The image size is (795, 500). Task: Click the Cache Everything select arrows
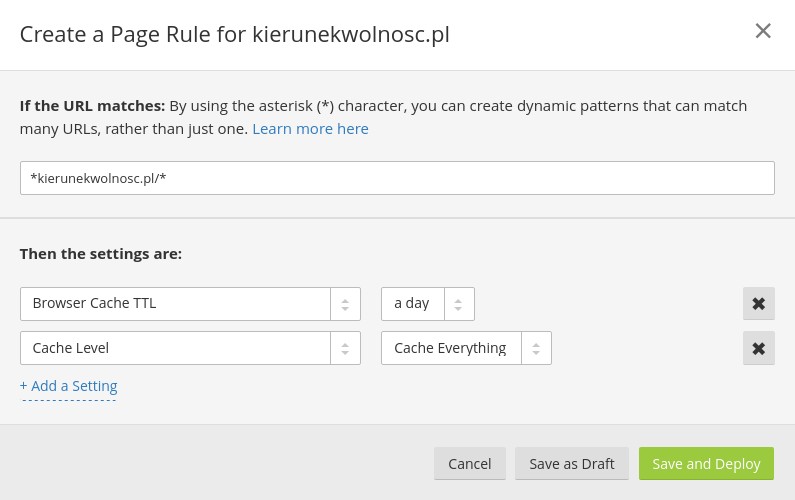pos(536,348)
